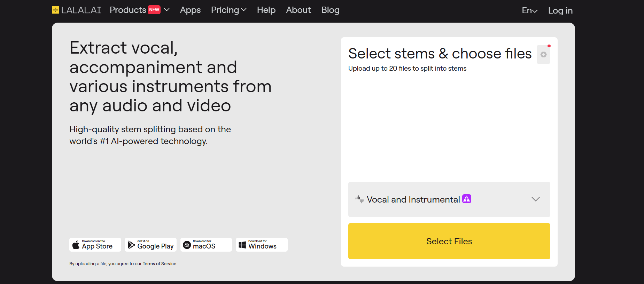Click the Windows download badge

point(262,245)
